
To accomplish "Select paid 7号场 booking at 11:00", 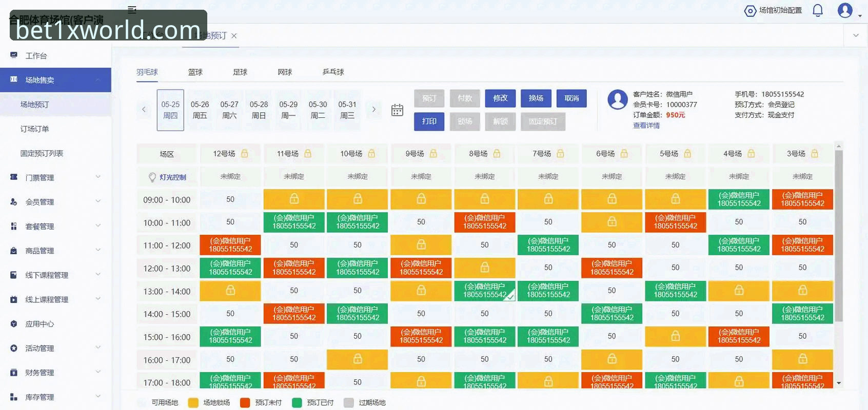I will (x=548, y=245).
